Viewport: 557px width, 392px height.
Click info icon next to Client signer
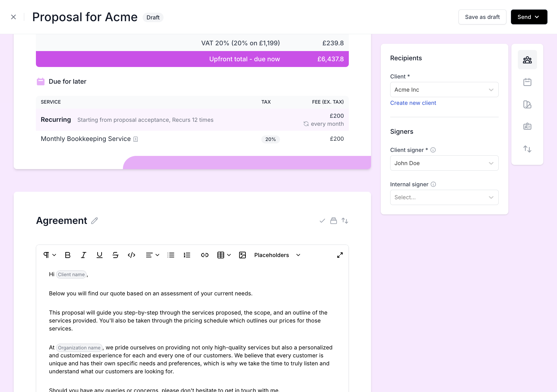[x=433, y=150]
